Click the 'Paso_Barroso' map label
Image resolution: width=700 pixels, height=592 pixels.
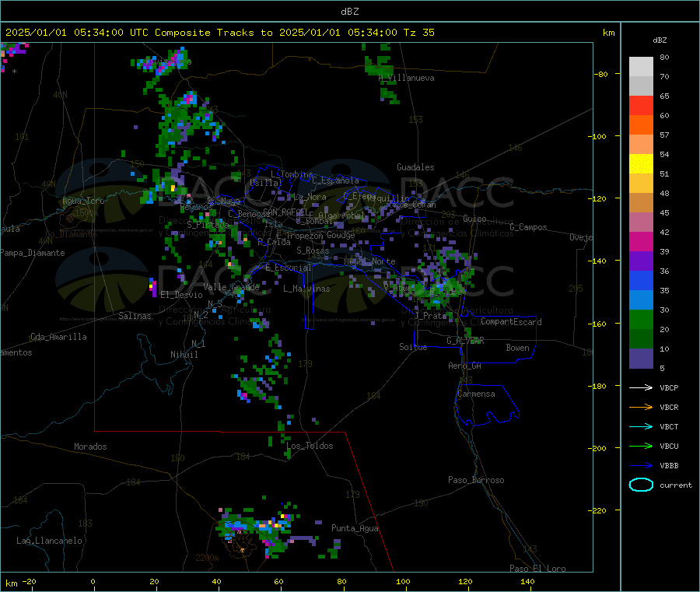click(x=476, y=480)
